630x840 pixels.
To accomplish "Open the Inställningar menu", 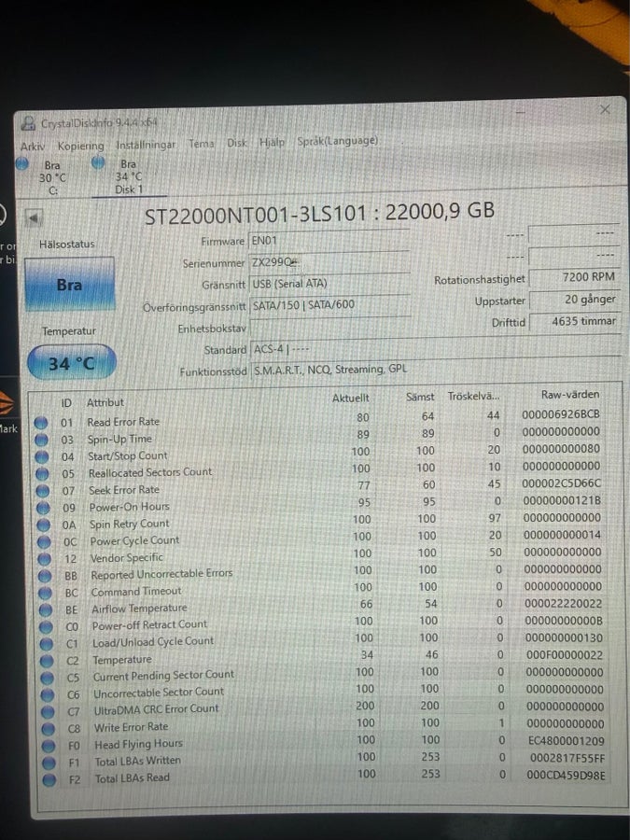I will coord(146,145).
